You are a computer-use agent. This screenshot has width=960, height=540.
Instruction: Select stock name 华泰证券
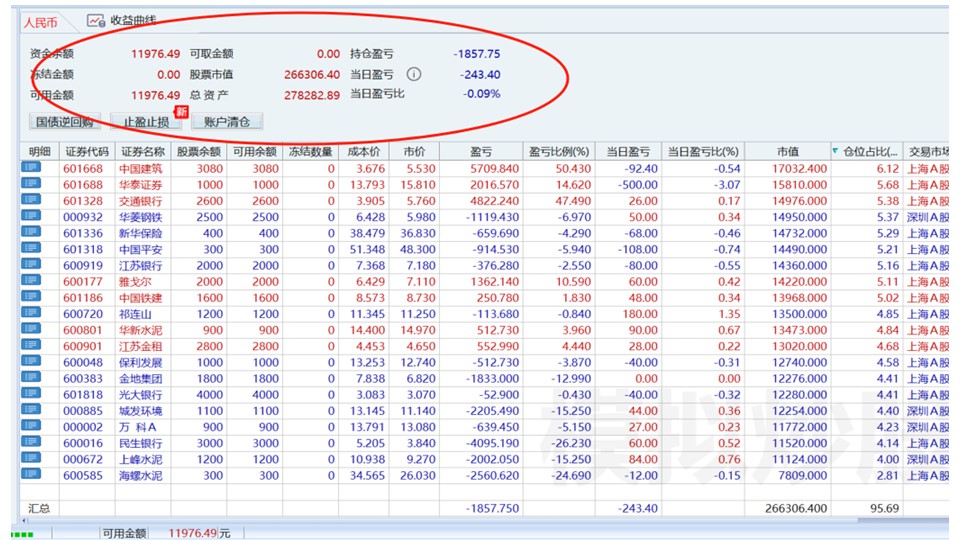140,184
